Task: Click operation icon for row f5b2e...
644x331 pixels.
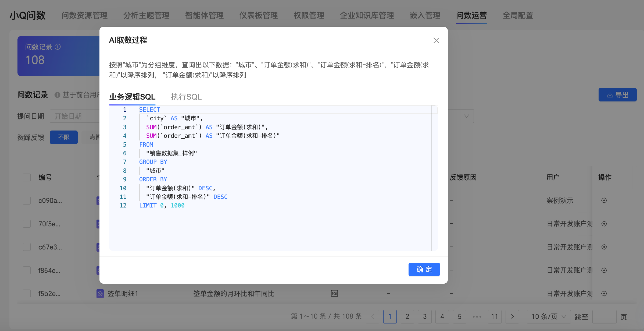Action: click(x=604, y=293)
